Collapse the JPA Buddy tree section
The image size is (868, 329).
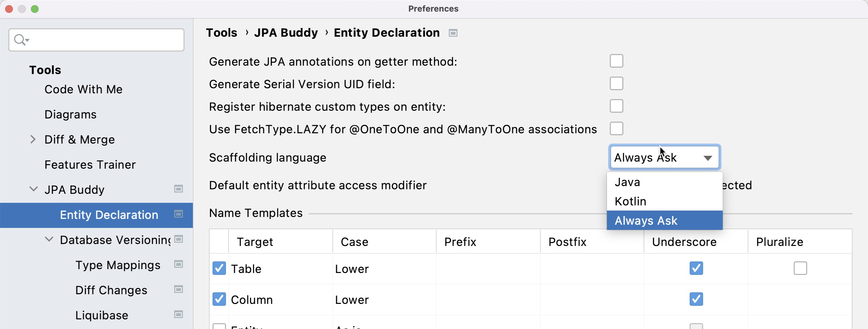33,189
